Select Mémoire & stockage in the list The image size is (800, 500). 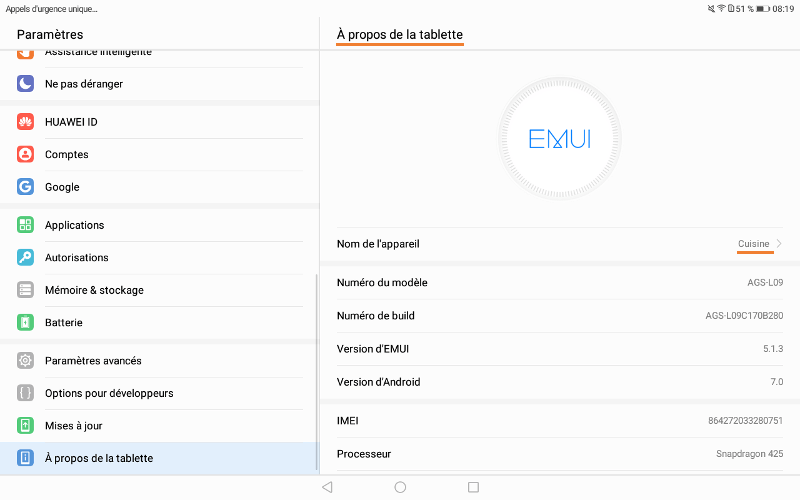coord(160,290)
